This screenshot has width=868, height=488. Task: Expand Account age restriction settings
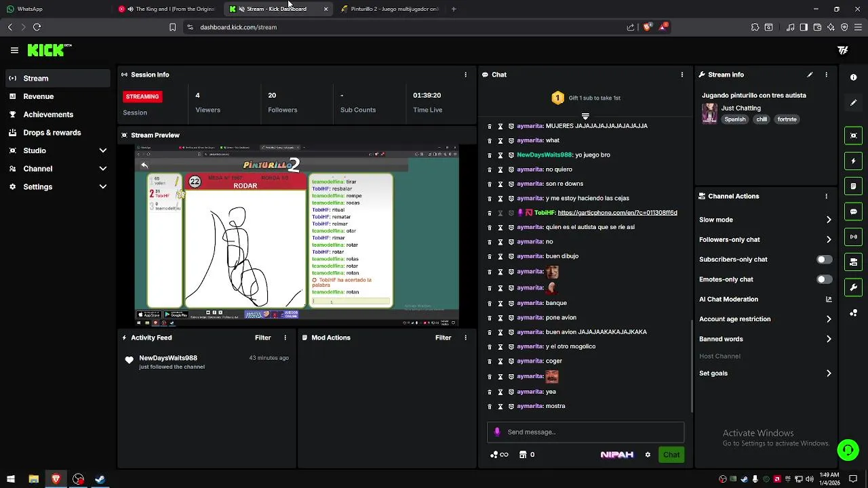(829, 319)
